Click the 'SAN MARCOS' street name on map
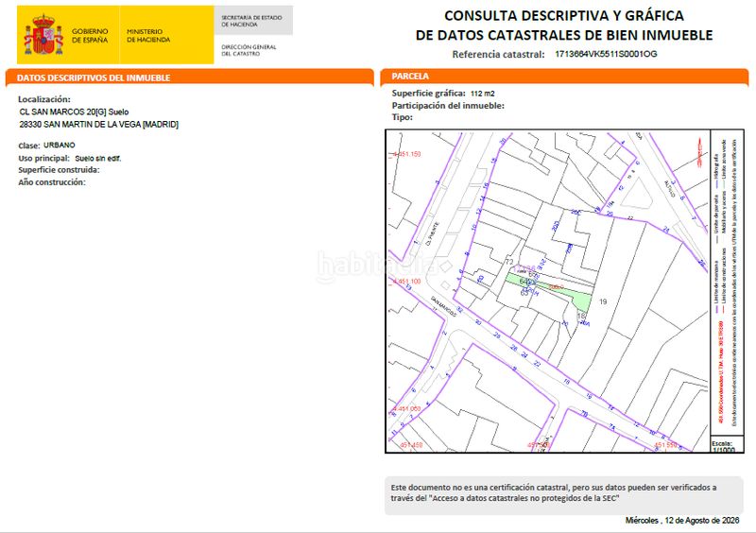Screen dimensions: 756x533 tap(443, 306)
